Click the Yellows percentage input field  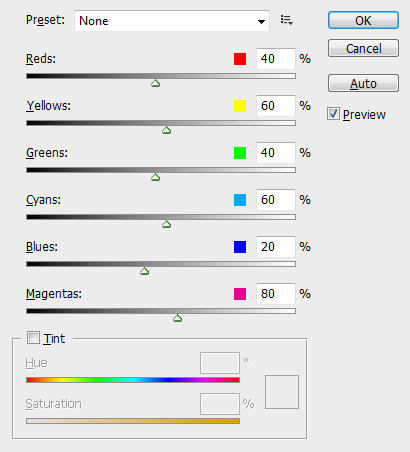click(276, 106)
